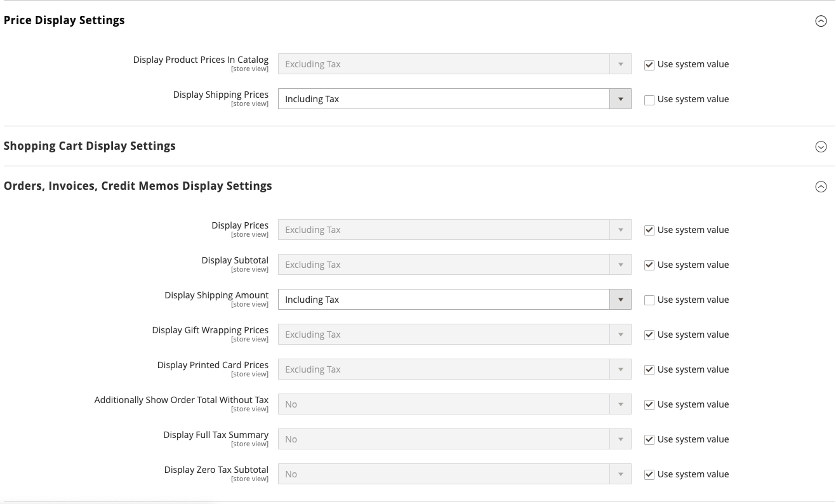Click the Display Gift Wrapping Prices label
Image resolution: width=836 pixels, height=504 pixels.
coord(210,330)
